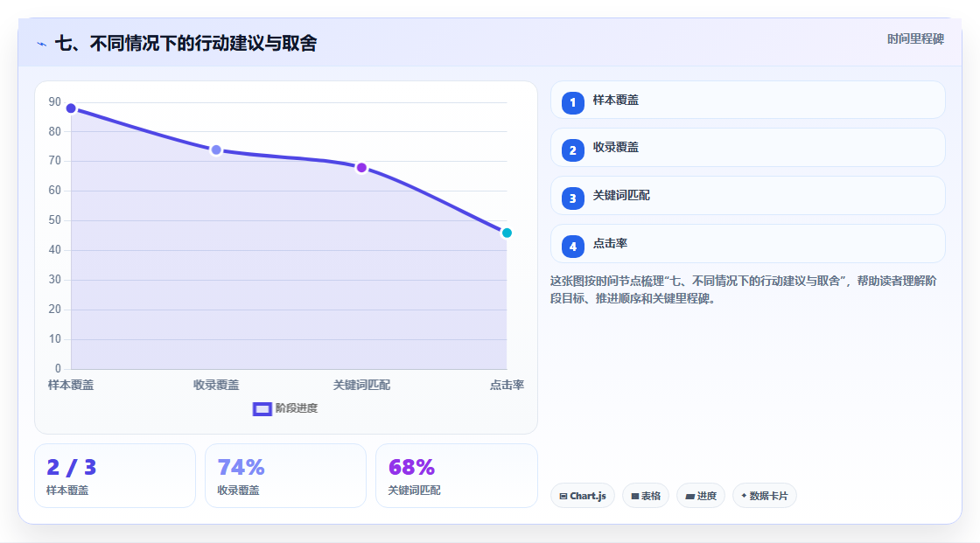This screenshot has height=543, width=980.
Task: Click the number 4 badge for 点击率
Action: 572,247
